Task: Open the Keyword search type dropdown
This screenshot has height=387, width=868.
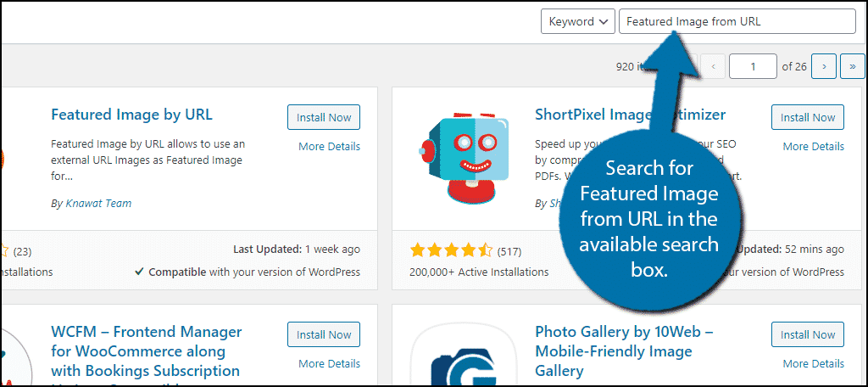Action: point(578,21)
